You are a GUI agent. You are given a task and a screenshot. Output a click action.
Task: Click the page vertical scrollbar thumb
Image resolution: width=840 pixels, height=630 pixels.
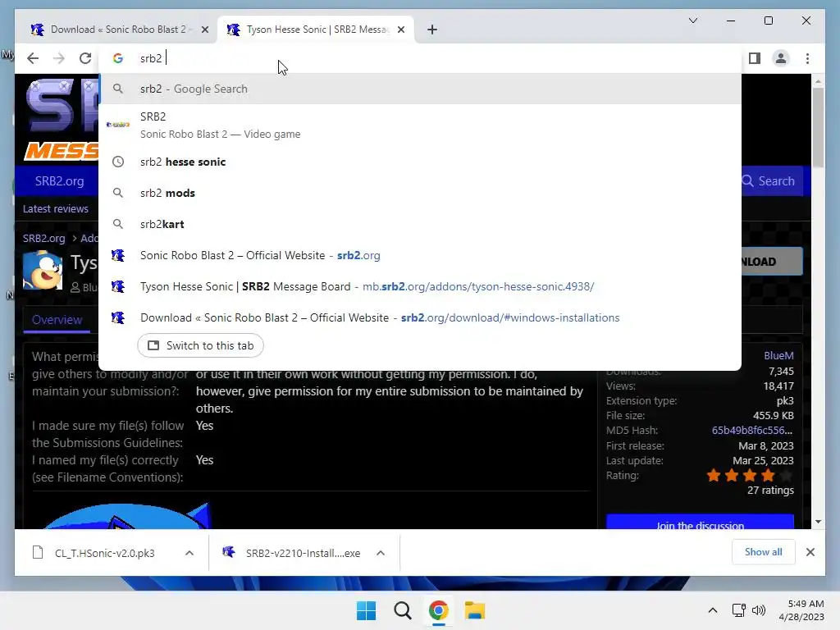click(x=818, y=127)
